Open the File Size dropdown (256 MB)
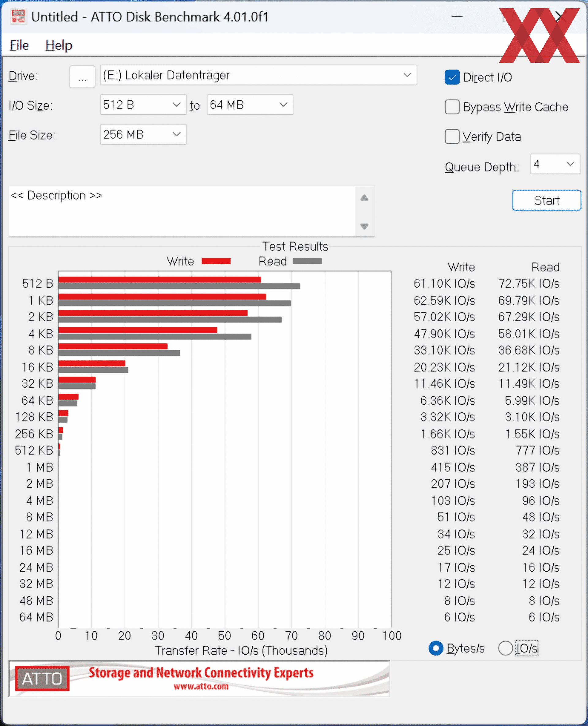Image resolution: width=588 pixels, height=726 pixels. point(143,134)
